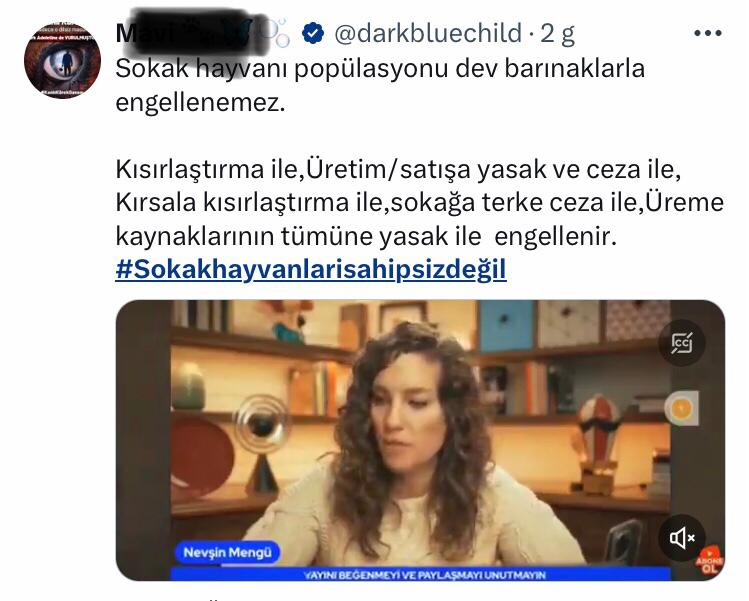Image resolution: width=749 pixels, height=601 pixels.
Task: Click the bubbles emoji beside display name
Action: 278,32
